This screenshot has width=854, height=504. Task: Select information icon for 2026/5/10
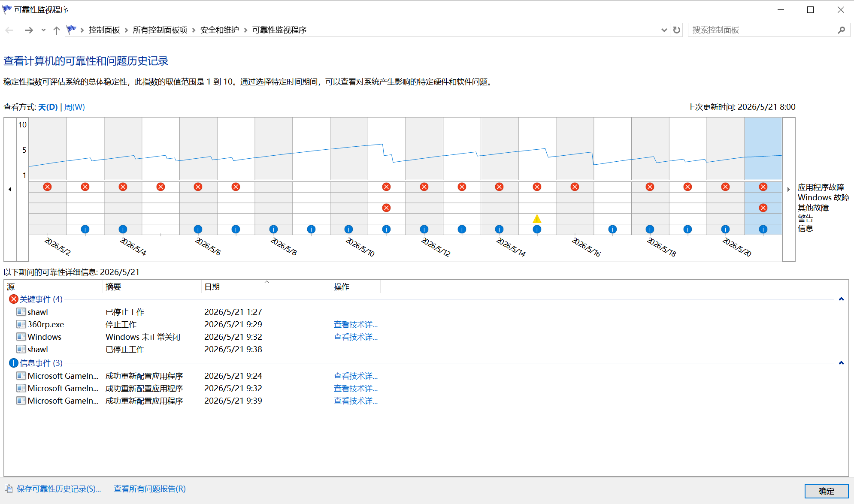pos(348,229)
